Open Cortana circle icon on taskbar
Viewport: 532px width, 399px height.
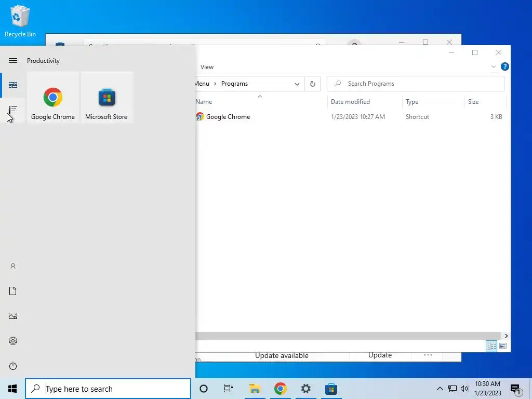tap(204, 389)
